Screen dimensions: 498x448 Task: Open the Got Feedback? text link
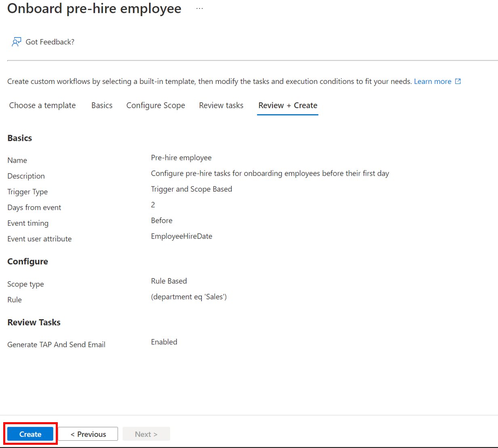[50, 42]
